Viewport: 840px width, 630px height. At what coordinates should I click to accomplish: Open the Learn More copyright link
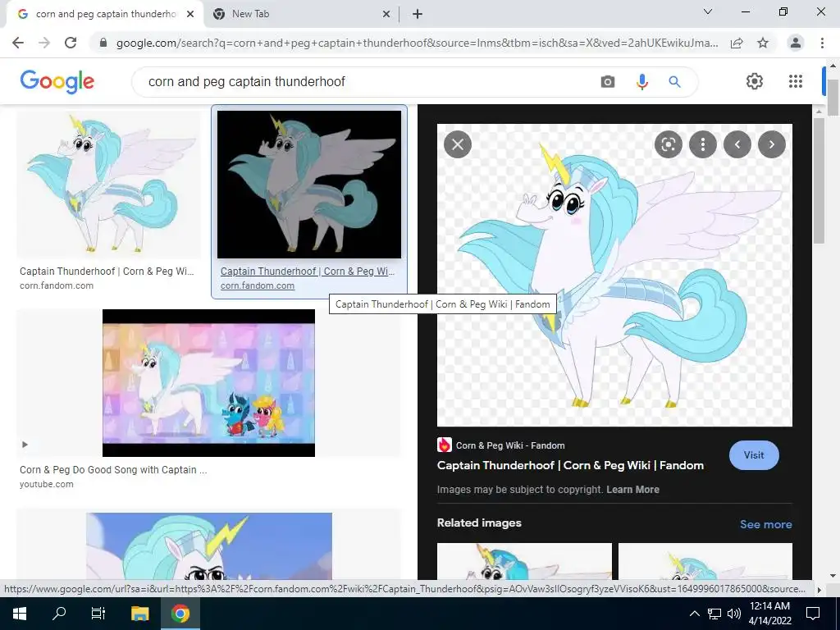tap(632, 490)
